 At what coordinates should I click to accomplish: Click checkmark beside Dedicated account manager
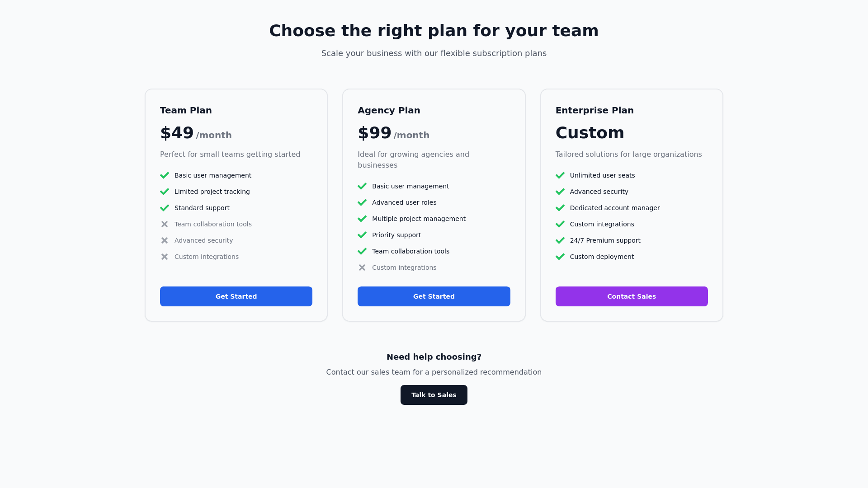point(560,208)
